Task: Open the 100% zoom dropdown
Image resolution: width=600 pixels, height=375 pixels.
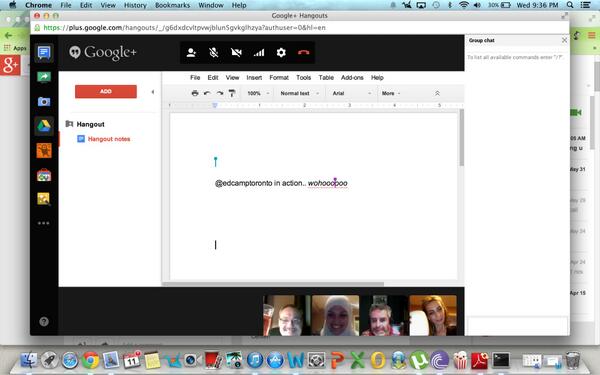Action: pyautogui.click(x=258, y=93)
